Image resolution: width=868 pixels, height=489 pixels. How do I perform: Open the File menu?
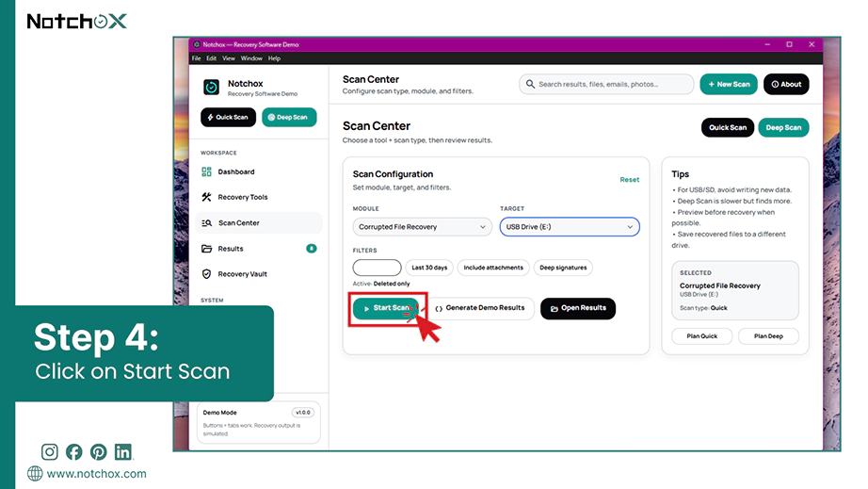(197, 58)
